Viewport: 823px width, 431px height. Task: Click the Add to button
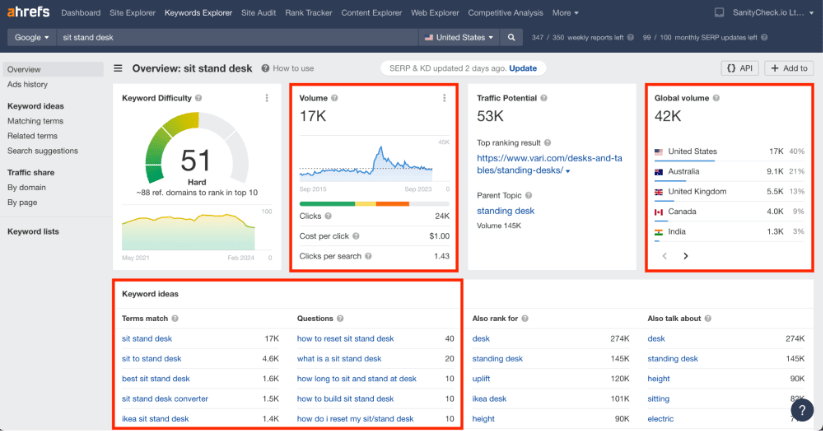click(789, 68)
